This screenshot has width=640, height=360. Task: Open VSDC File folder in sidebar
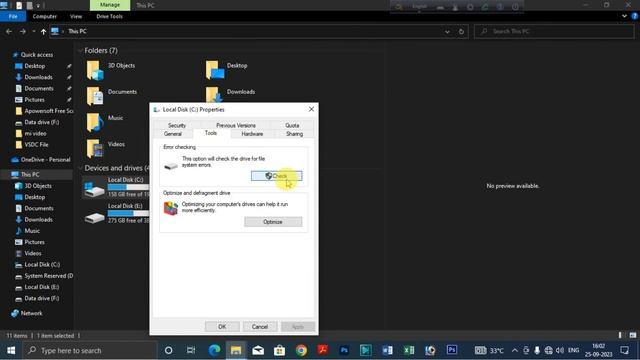click(x=36, y=144)
